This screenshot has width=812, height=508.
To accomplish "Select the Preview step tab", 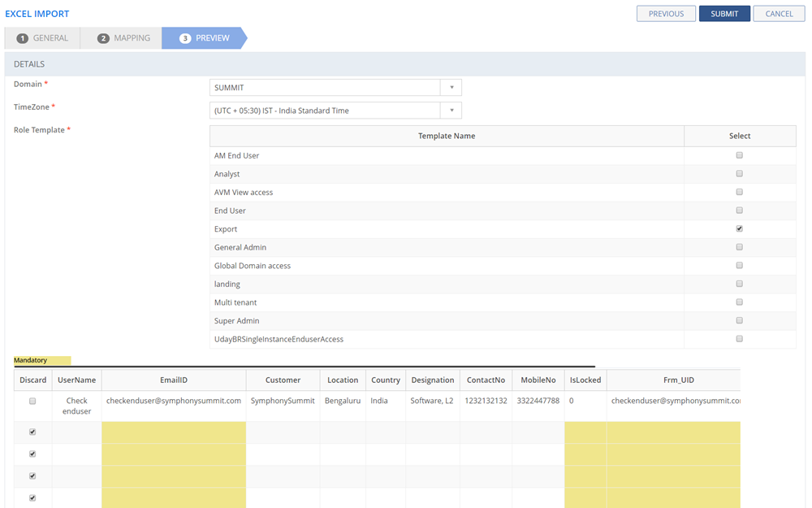I will pos(205,38).
